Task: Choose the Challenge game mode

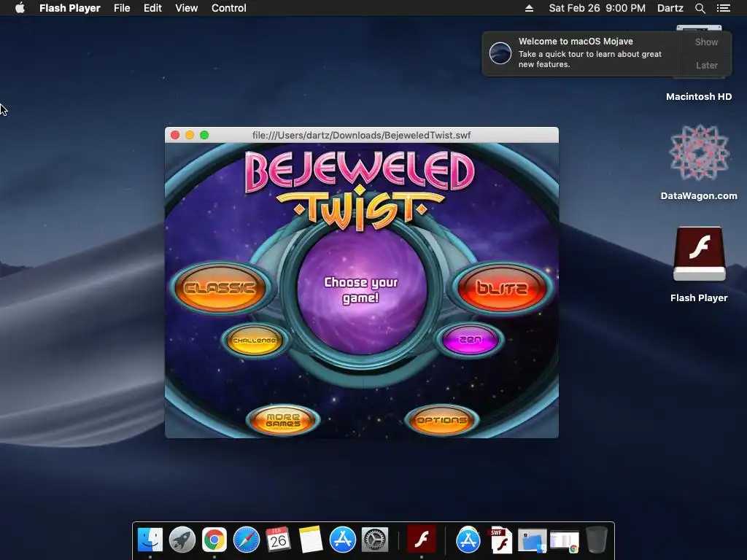Action: point(255,341)
